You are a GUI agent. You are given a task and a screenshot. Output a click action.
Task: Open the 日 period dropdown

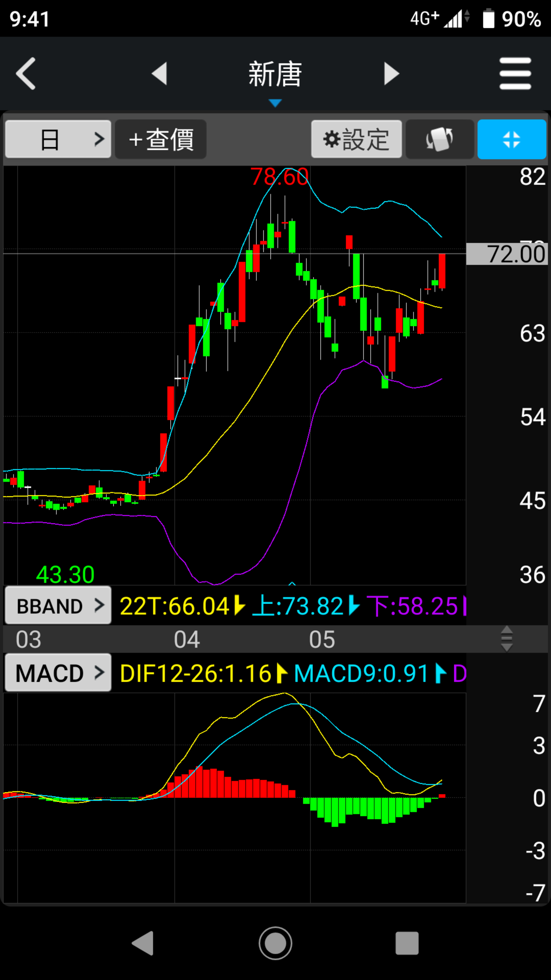[x=58, y=139]
